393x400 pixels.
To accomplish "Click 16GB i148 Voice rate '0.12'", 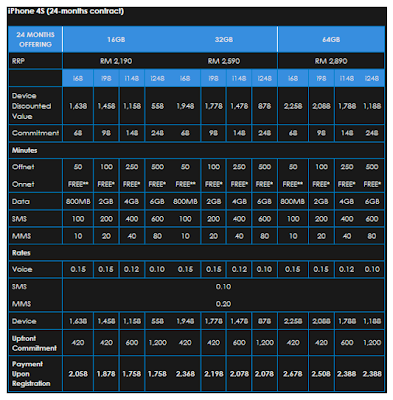I will [x=132, y=269].
